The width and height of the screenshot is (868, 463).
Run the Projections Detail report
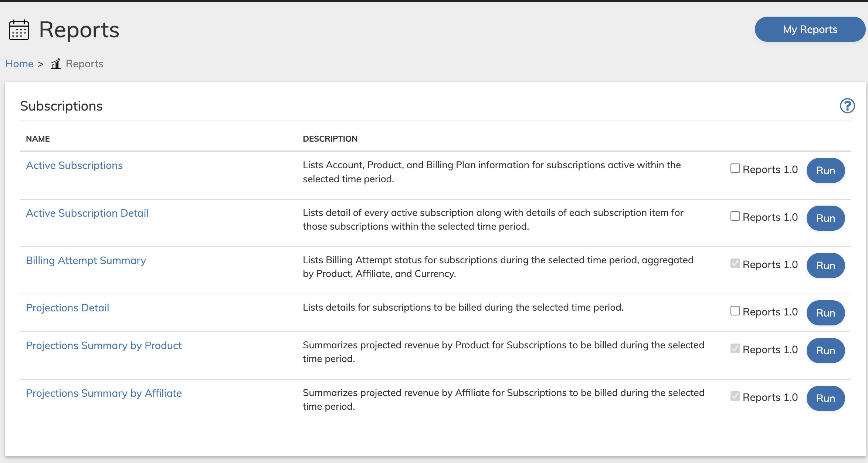(825, 313)
